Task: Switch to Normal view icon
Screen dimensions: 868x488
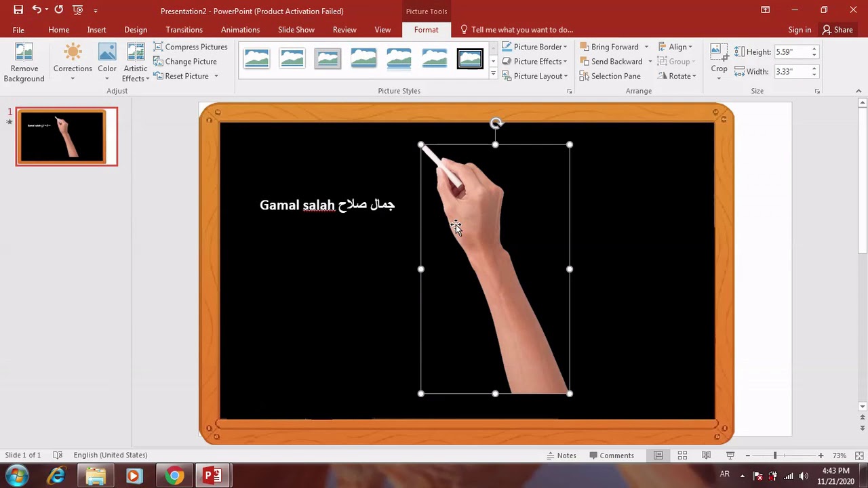Action: coord(658,455)
